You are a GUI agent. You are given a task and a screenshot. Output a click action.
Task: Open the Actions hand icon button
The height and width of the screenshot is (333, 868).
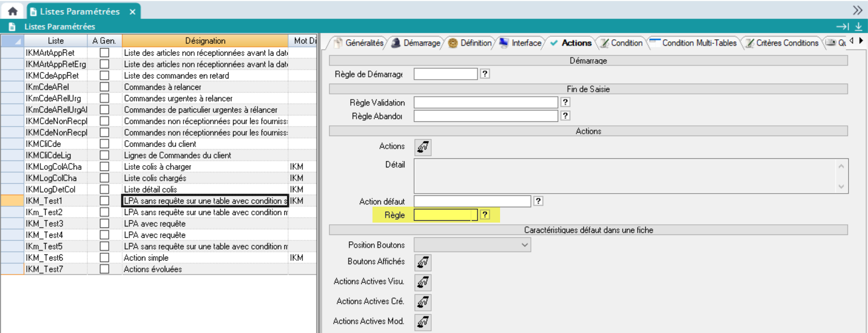(423, 147)
